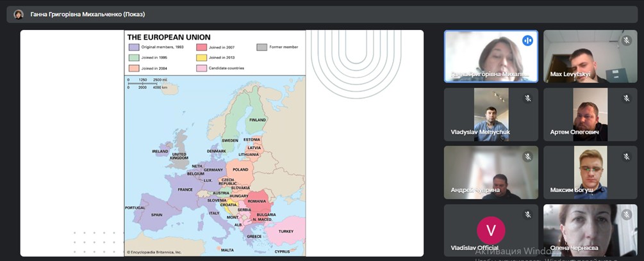This screenshot has height=261, width=644.
Task: Click LATVIA label on the map
Action: pos(254,148)
